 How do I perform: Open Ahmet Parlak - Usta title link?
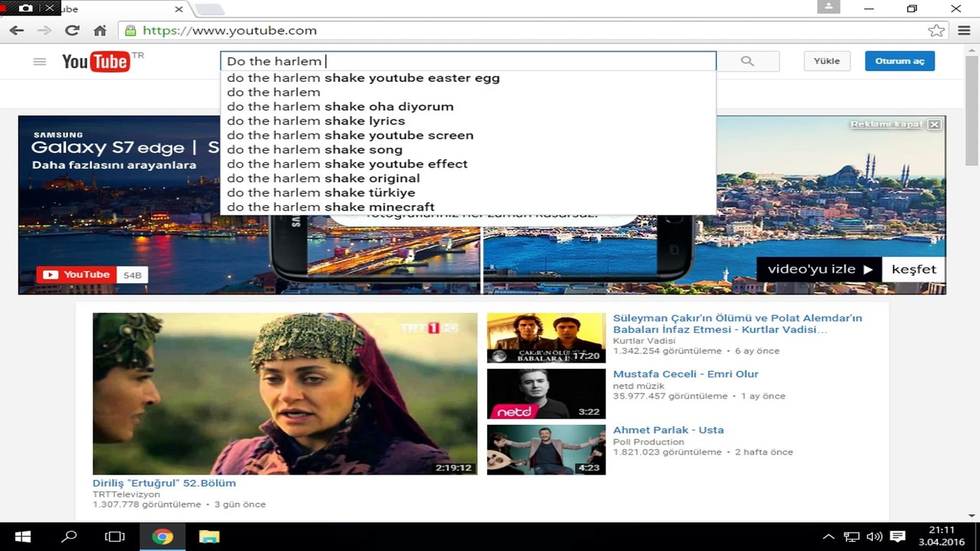668,430
